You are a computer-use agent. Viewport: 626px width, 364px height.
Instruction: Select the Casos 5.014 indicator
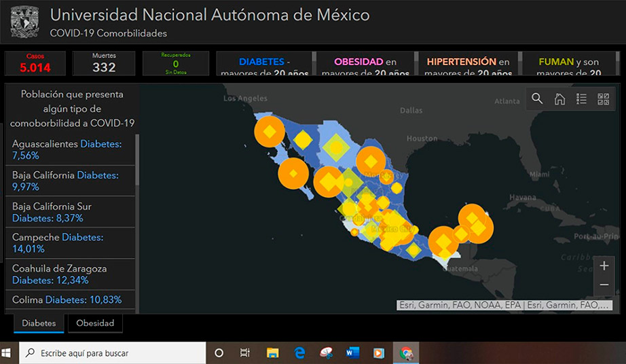[x=35, y=63]
